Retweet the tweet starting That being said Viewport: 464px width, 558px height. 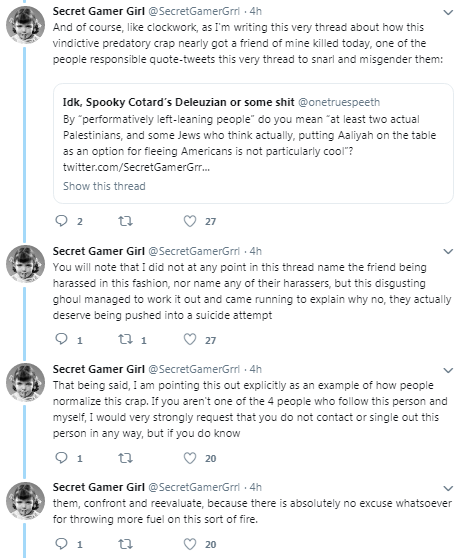click(125, 458)
